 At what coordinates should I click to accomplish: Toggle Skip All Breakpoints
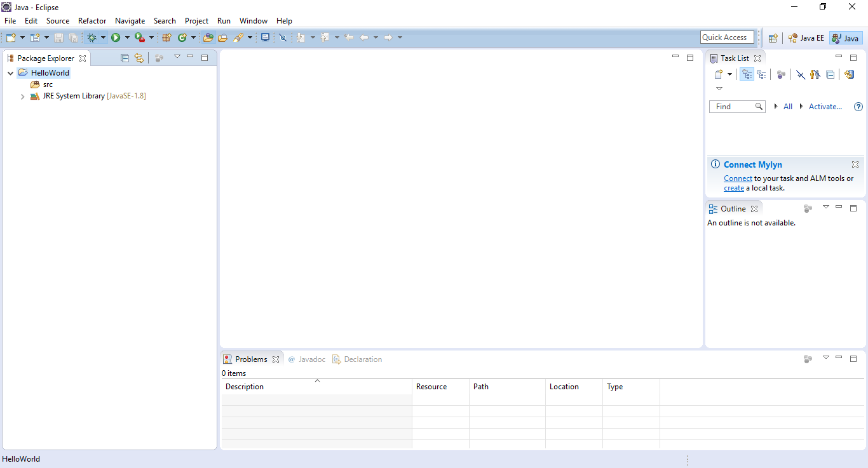[x=283, y=37]
